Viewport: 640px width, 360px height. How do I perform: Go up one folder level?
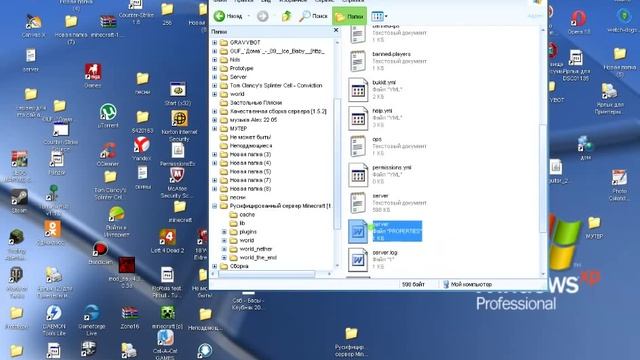pos(287,16)
